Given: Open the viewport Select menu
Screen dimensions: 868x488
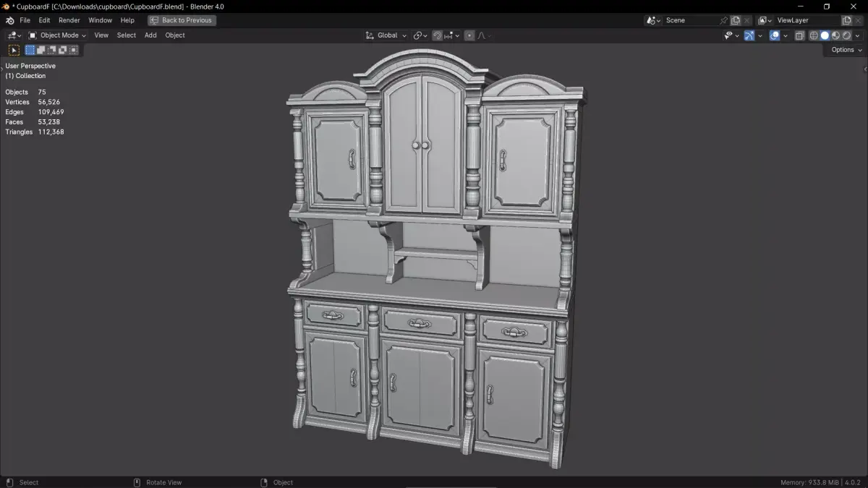Looking at the screenshot, I should point(127,35).
